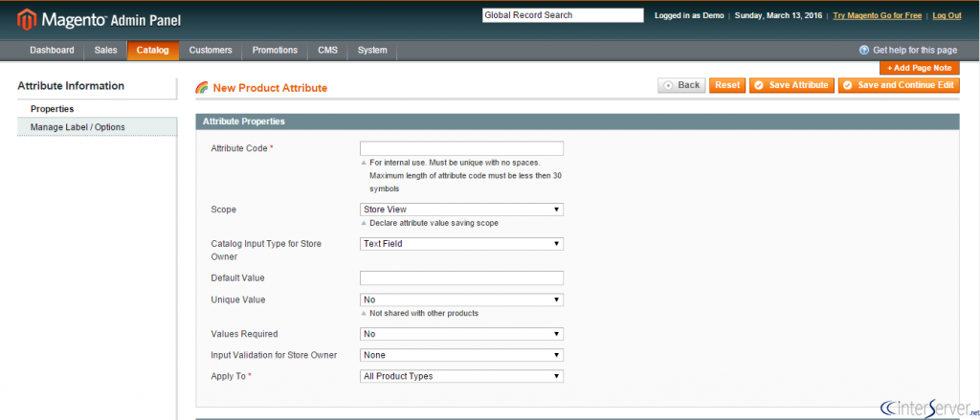Click Save and Continue Edit

point(899,85)
